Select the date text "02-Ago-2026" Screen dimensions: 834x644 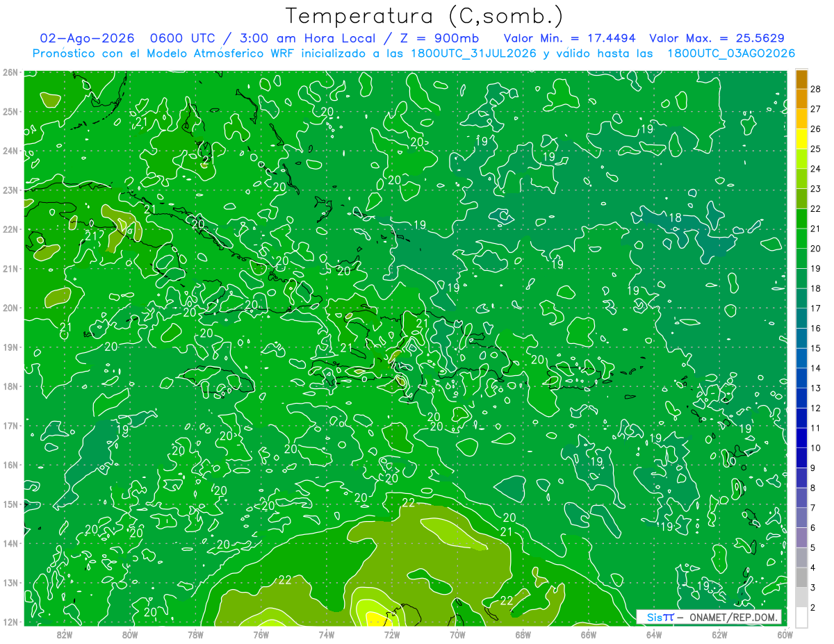pos(88,38)
